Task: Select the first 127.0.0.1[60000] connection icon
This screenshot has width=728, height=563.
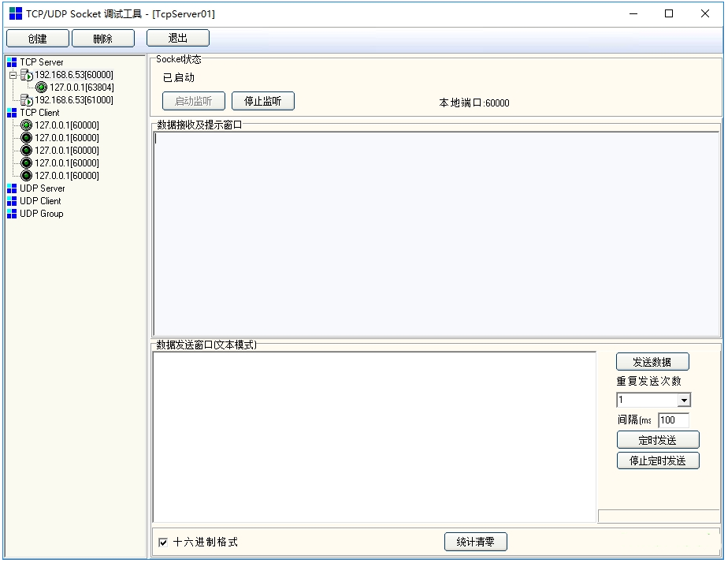Action: [x=25, y=125]
